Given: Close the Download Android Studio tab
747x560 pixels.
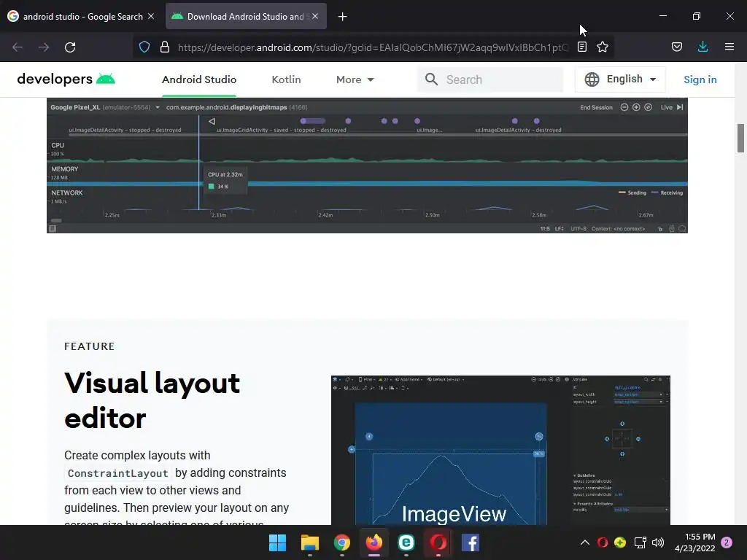Looking at the screenshot, I should tap(315, 16).
